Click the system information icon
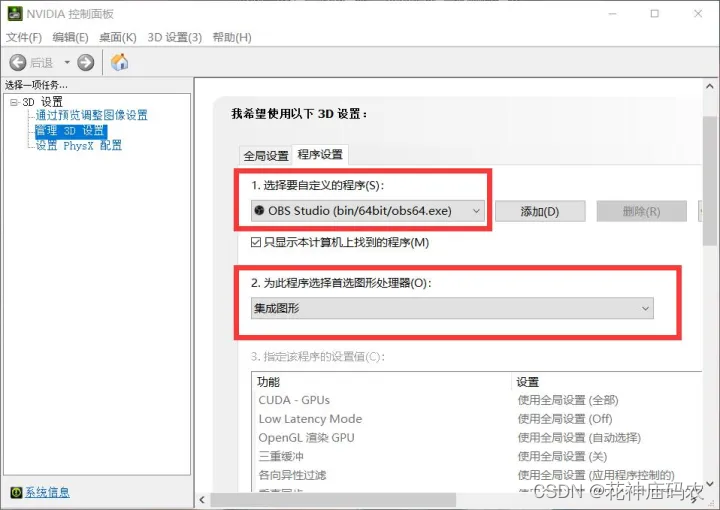The width and height of the screenshot is (720, 510). pos(16,493)
